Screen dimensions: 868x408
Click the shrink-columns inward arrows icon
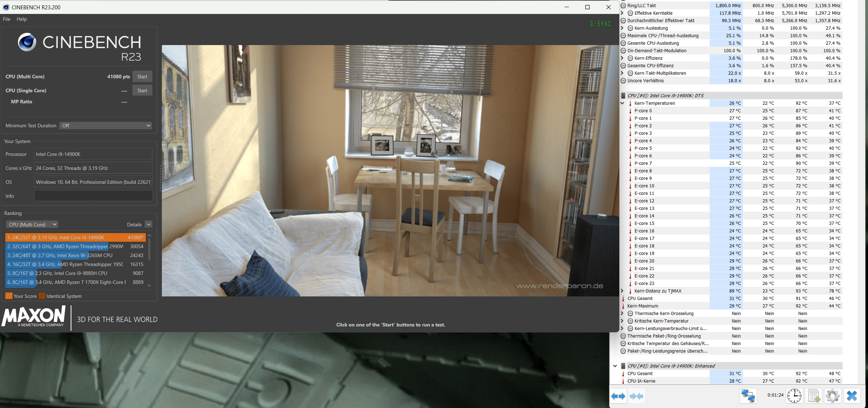(x=636, y=396)
